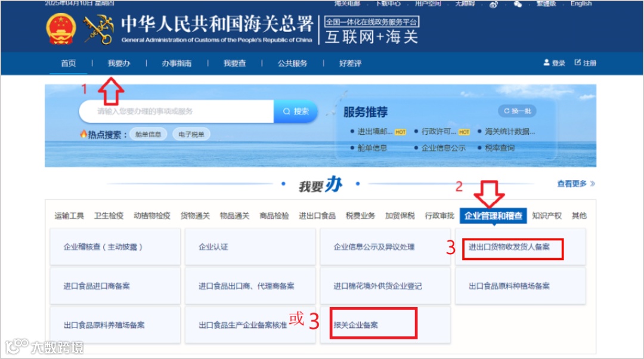Image resolution: width=644 pixels, height=359 pixels.
Task: Click the search box for services
Action: [177, 112]
